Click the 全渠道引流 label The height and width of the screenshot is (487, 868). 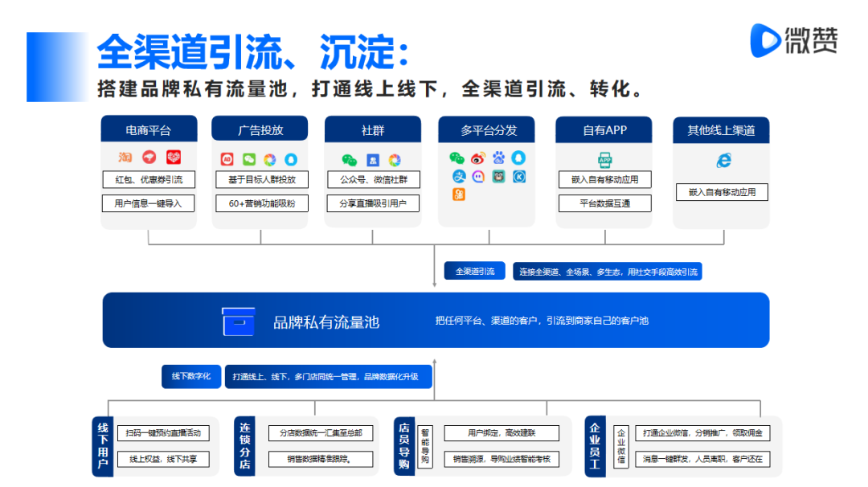[474, 272]
